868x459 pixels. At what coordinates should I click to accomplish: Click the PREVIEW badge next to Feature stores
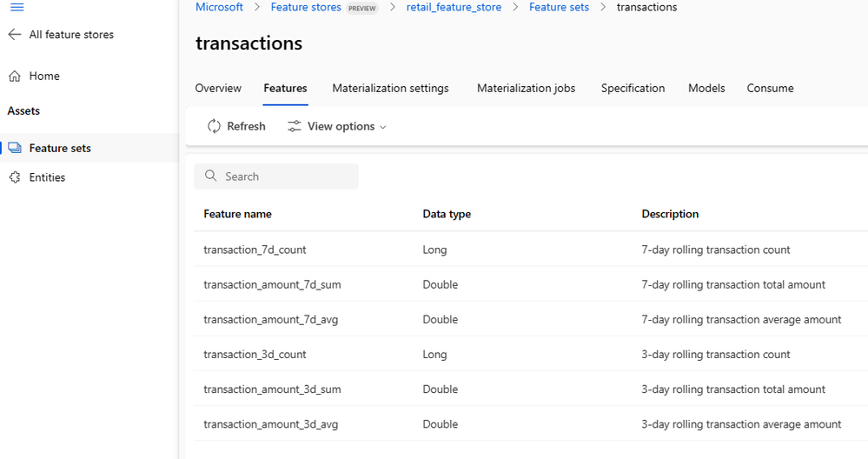(362, 9)
